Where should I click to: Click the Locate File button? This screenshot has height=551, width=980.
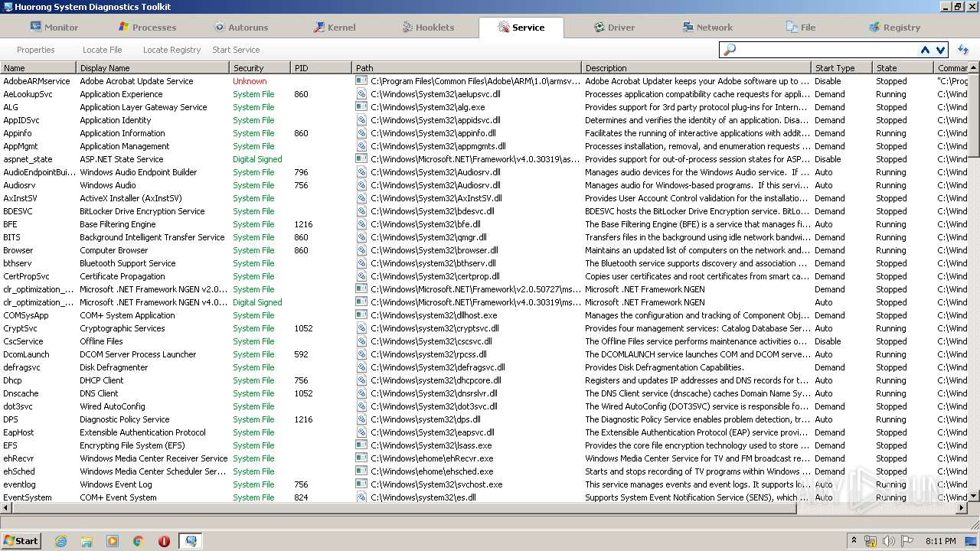[103, 50]
